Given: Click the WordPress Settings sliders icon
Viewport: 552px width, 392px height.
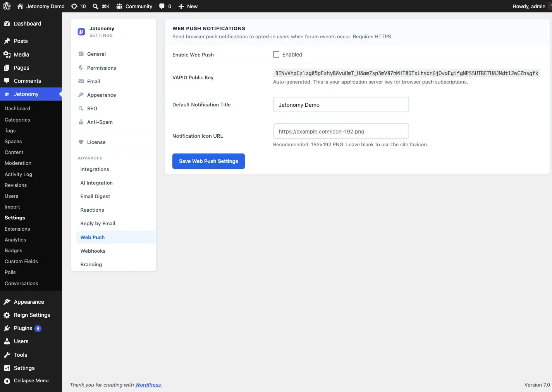Looking at the screenshot, I should [x=7, y=368].
